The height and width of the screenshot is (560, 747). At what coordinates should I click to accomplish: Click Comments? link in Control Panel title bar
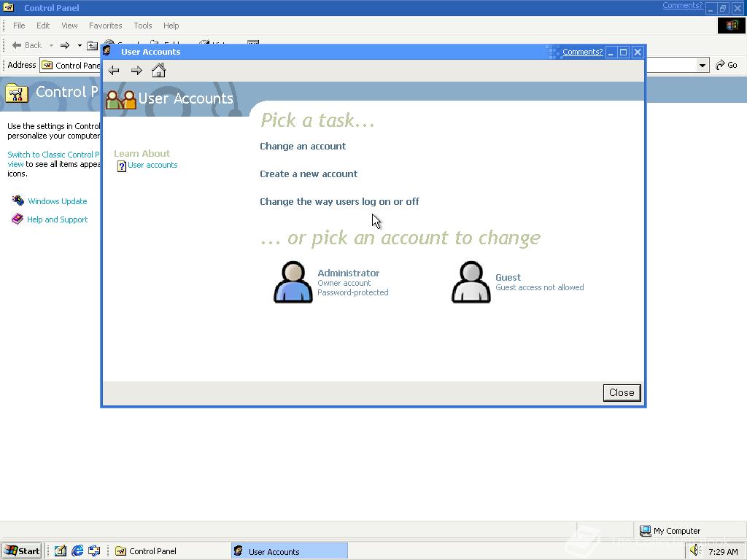(682, 5)
